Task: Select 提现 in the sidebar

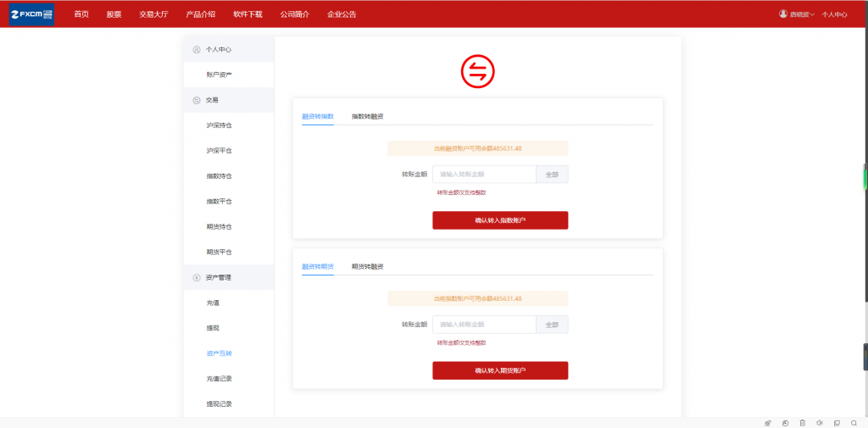Action: pos(213,328)
